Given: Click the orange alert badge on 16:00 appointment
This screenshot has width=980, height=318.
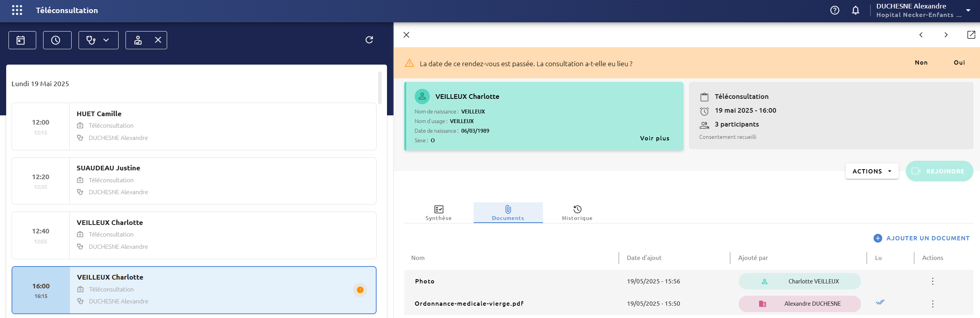Looking at the screenshot, I should [x=360, y=290].
